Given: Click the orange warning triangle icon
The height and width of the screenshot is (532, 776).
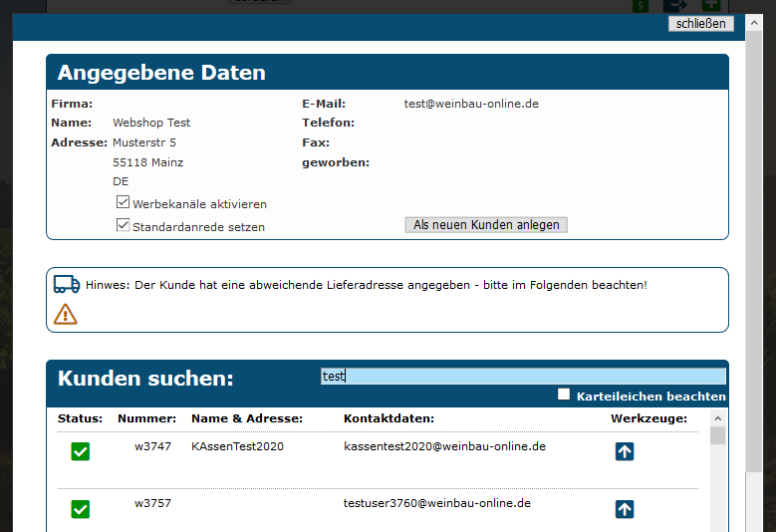Looking at the screenshot, I should (x=65, y=314).
